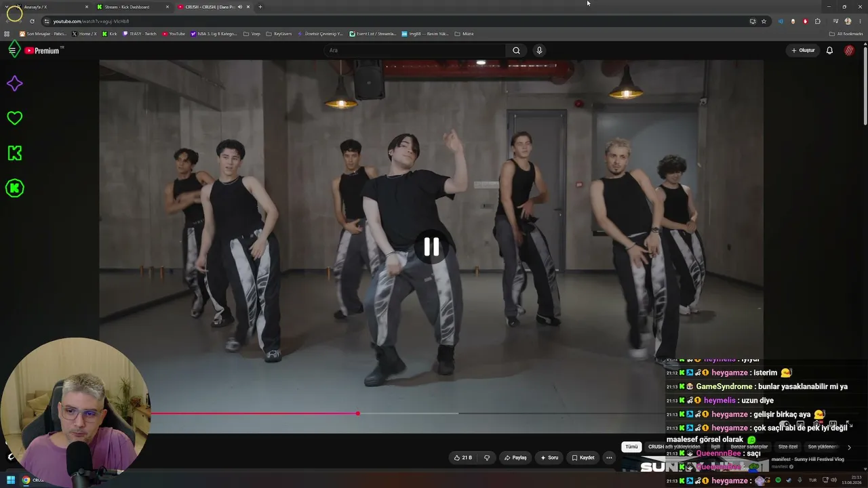Open the Chrome apps grid icon
The width and height of the screenshot is (868, 488).
pyautogui.click(x=7, y=33)
